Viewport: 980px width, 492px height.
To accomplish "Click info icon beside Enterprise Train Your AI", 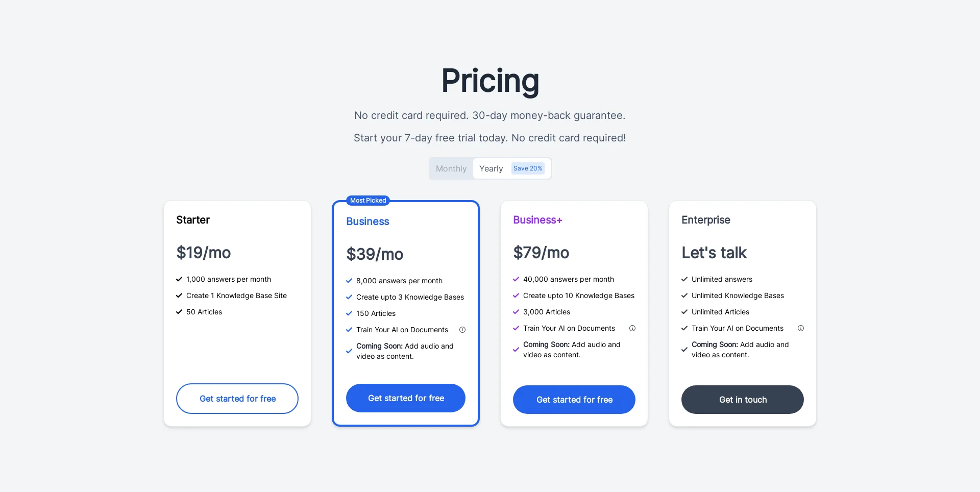I will point(801,328).
